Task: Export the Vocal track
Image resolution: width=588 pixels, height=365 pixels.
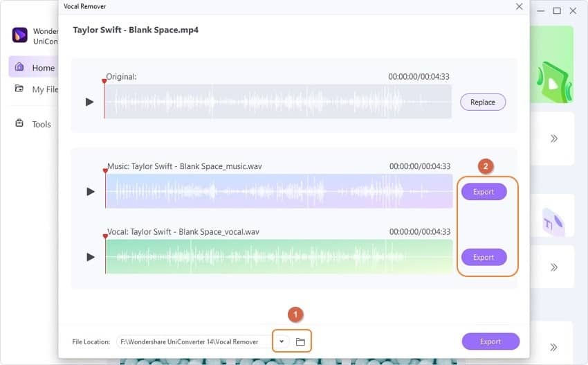Action: (x=484, y=257)
